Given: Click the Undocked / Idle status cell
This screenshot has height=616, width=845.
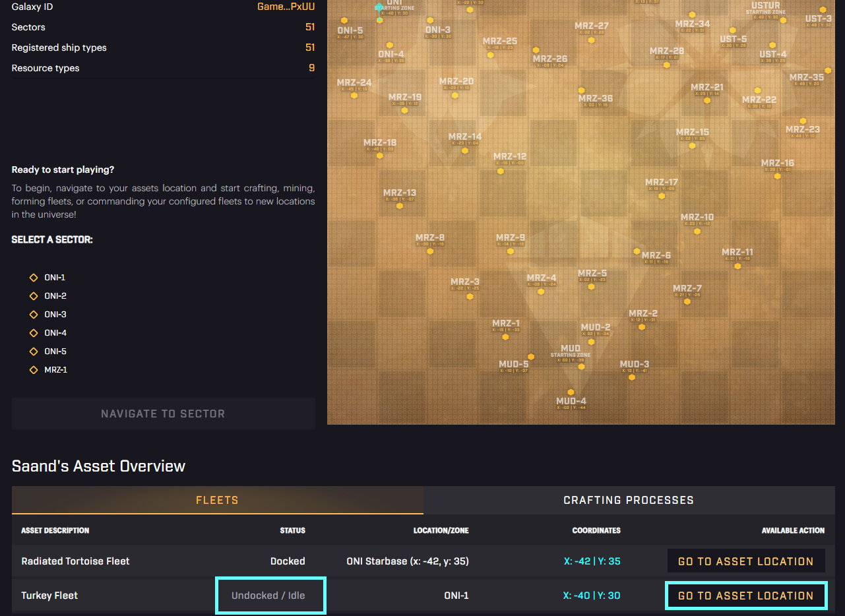Looking at the screenshot, I should point(268,596).
